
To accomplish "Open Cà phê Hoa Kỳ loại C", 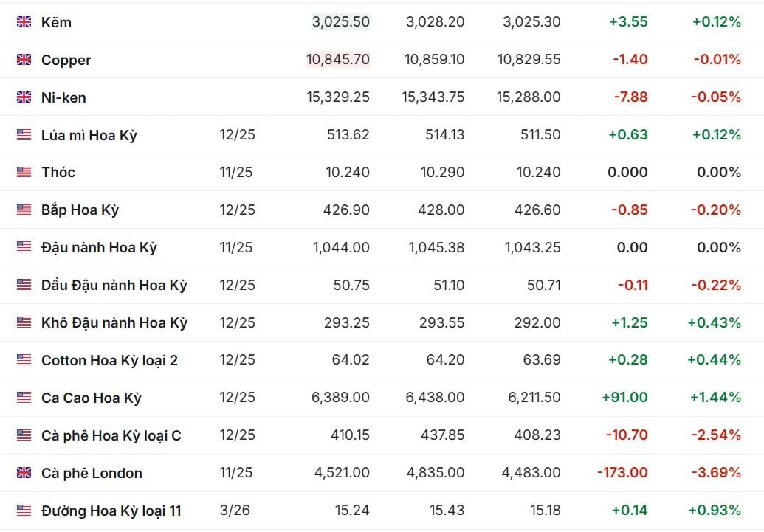I will [111, 435].
